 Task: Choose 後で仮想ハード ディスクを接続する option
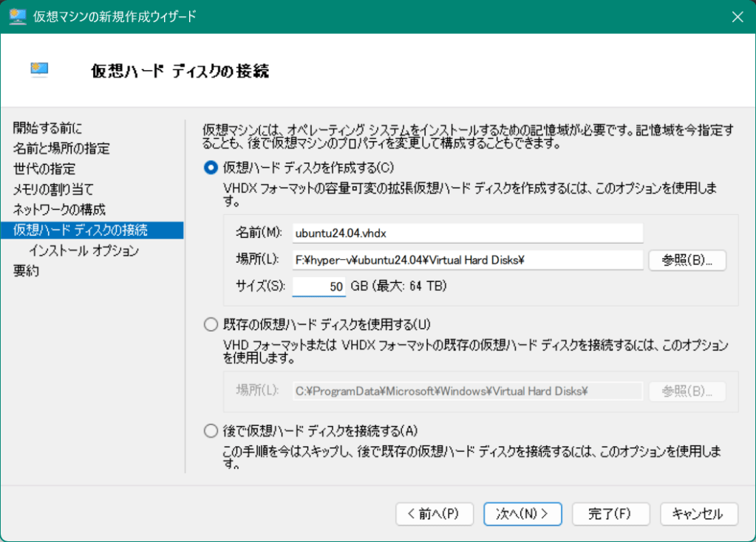click(x=210, y=430)
